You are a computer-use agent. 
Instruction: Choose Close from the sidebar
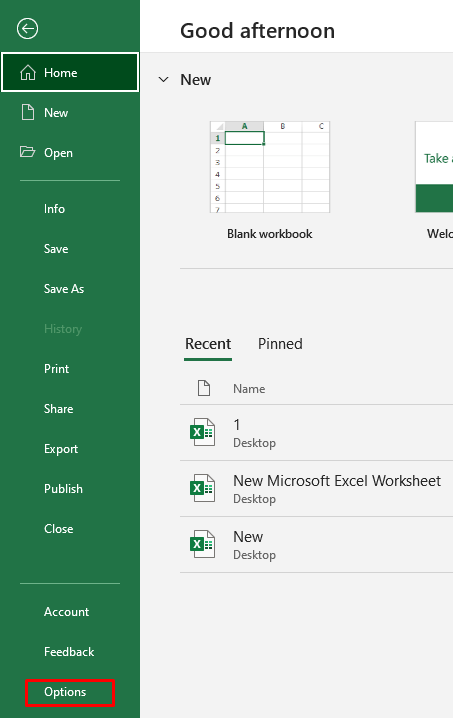58,528
